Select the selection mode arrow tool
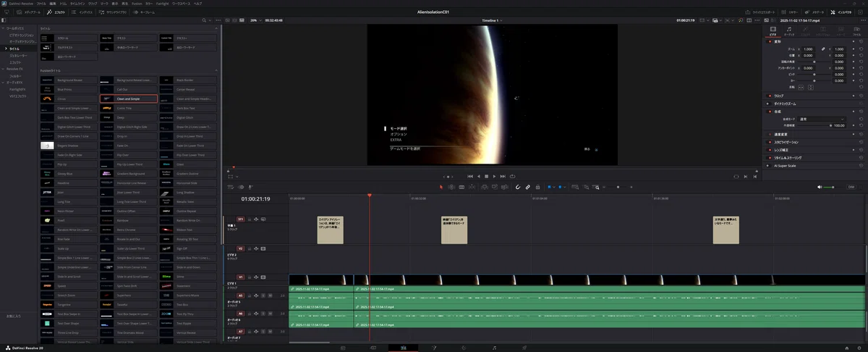This screenshot has height=352, width=868. point(441,187)
